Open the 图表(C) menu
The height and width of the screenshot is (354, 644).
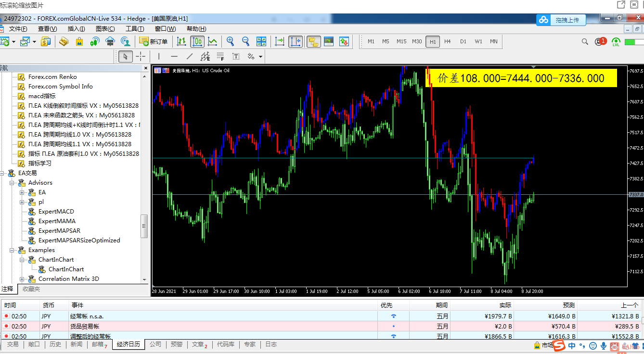[105, 29]
